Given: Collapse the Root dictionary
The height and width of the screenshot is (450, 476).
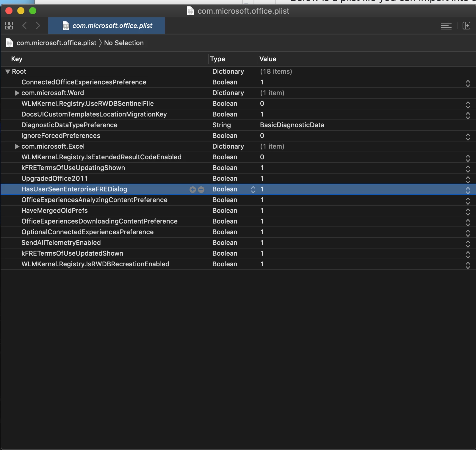Looking at the screenshot, I should pos(8,72).
